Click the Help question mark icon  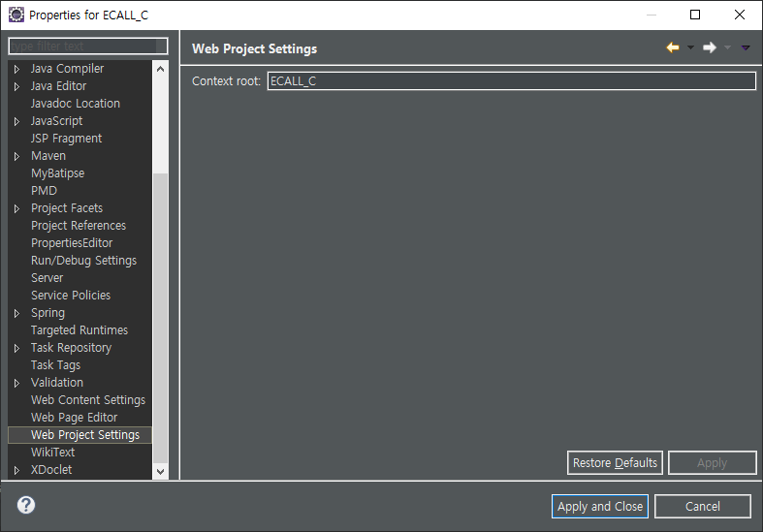point(26,505)
